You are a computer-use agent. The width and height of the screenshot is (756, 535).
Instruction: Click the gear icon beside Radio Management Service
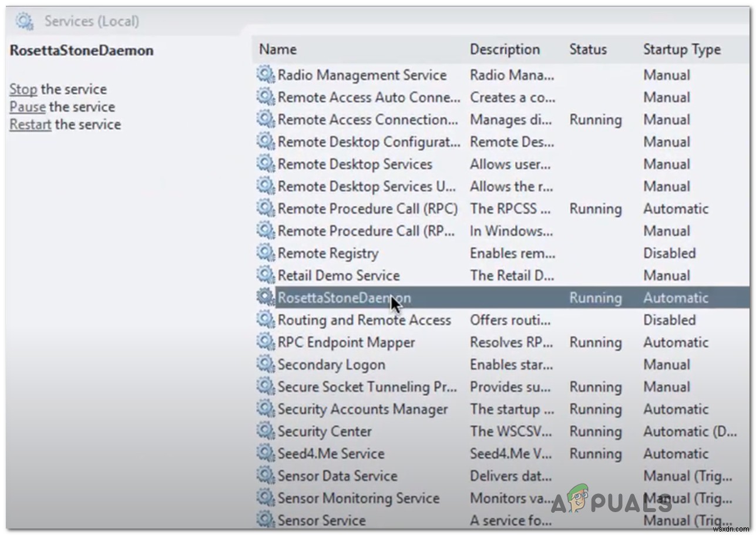pos(266,75)
